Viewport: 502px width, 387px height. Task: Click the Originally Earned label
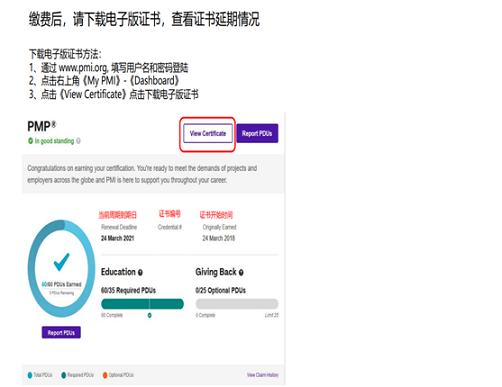tap(219, 227)
